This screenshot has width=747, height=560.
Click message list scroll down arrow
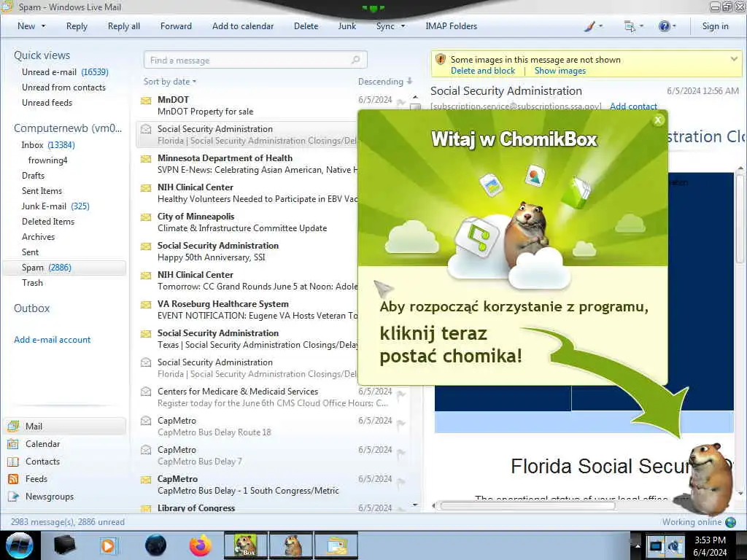click(x=415, y=505)
